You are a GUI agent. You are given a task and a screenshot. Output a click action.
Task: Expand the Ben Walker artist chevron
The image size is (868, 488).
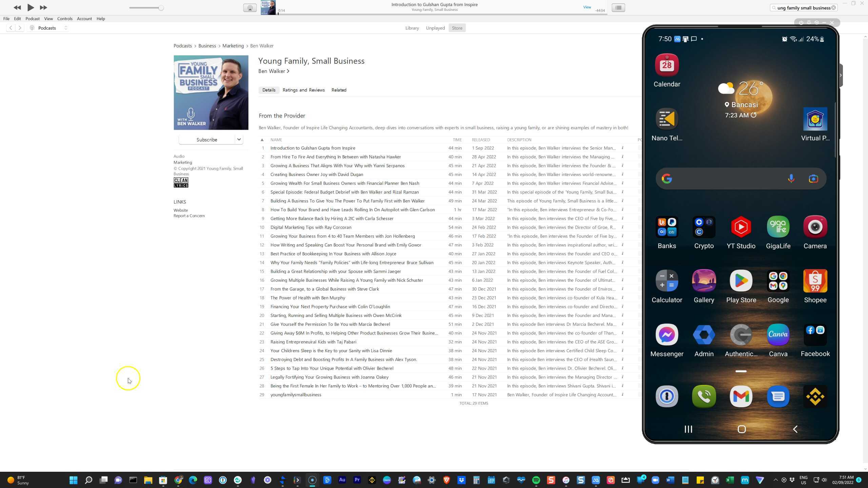(x=288, y=71)
